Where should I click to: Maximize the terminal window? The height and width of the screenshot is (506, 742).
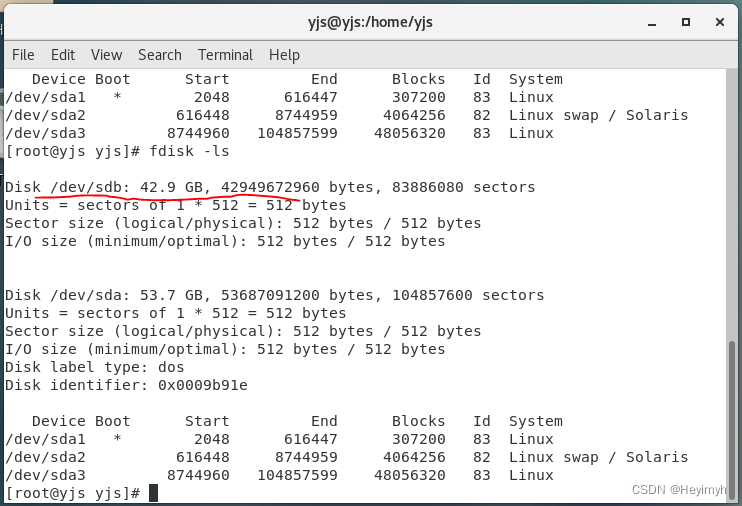pyautogui.click(x=686, y=22)
